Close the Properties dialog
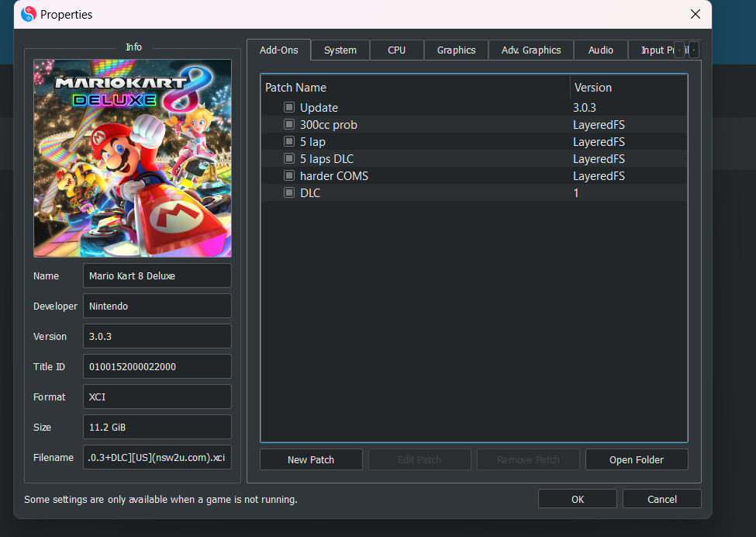This screenshot has height=537, width=756. pyautogui.click(x=696, y=14)
